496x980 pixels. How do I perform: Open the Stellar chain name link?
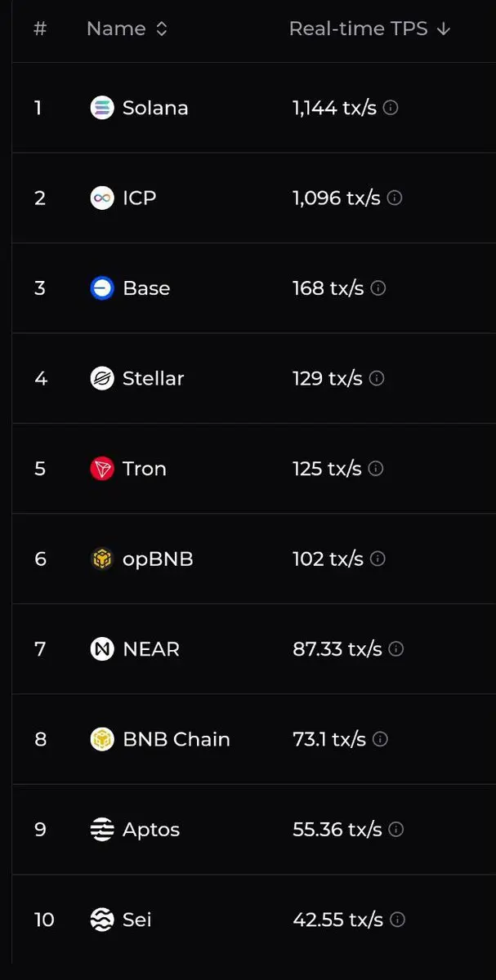(153, 378)
